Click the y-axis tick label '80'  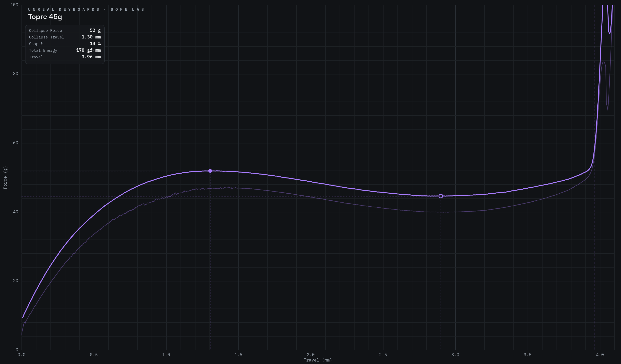coord(16,74)
